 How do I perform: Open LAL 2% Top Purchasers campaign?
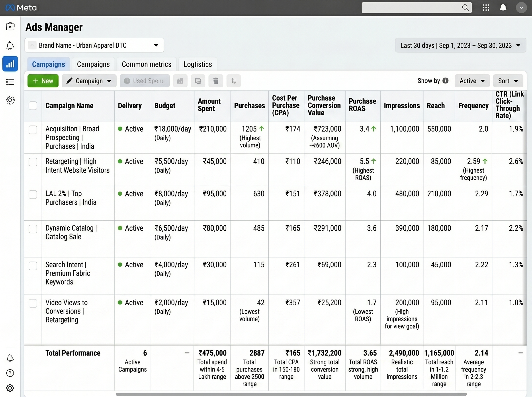(x=71, y=198)
